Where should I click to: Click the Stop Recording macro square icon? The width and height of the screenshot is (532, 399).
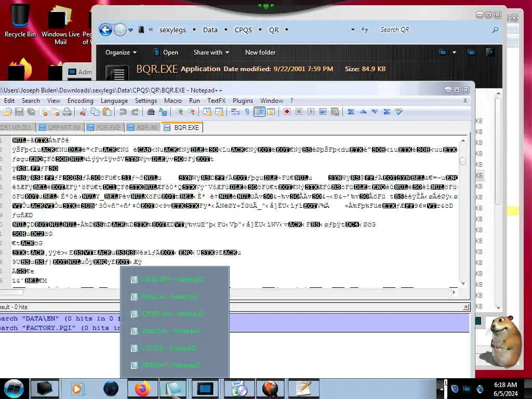tap(299, 112)
